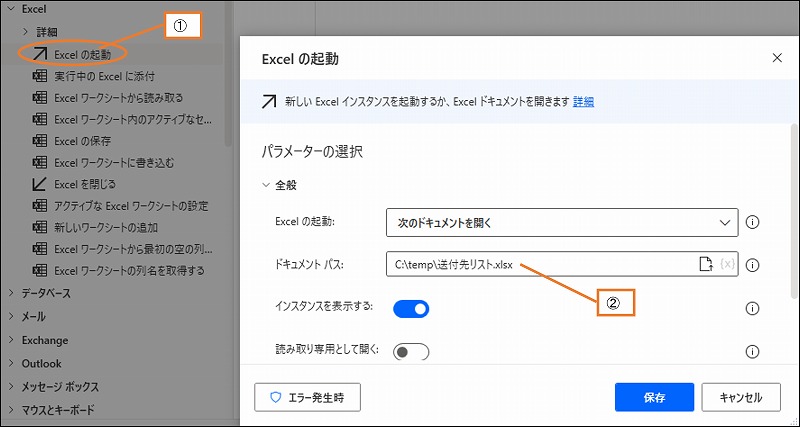Expand the データベース group
The height and width of the screenshot is (427, 800).
pyautogui.click(x=11, y=293)
